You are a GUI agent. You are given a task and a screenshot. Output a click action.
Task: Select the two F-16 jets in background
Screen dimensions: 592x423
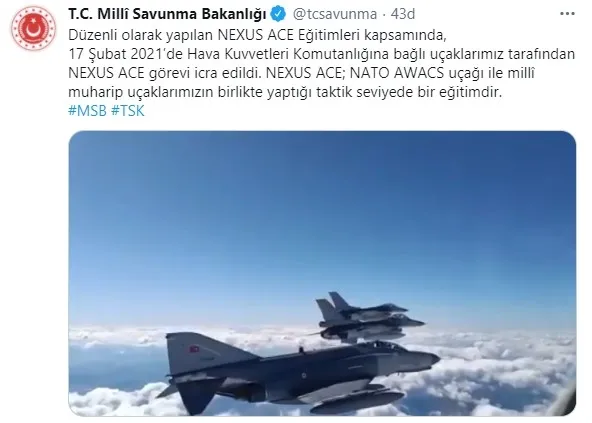(x=366, y=317)
